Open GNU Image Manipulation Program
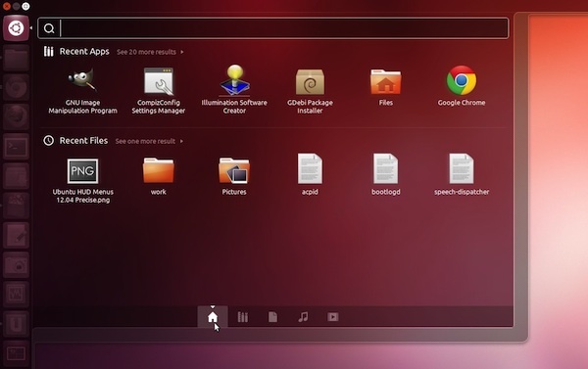Viewport: 588px width, 369px height. pos(82,91)
